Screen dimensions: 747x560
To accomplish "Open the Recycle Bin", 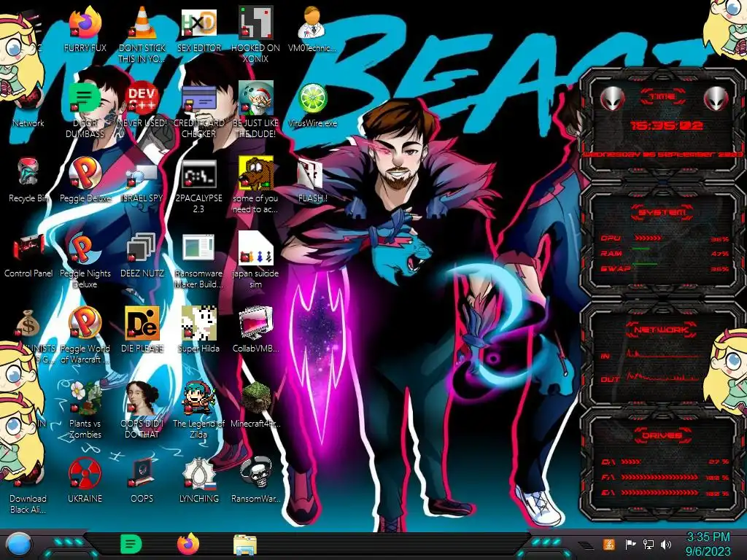I will (x=28, y=172).
